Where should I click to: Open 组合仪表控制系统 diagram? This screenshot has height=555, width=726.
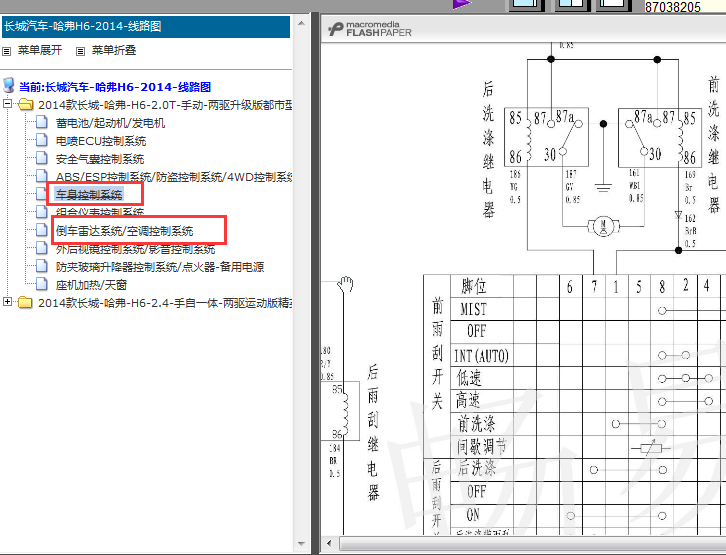point(100,212)
